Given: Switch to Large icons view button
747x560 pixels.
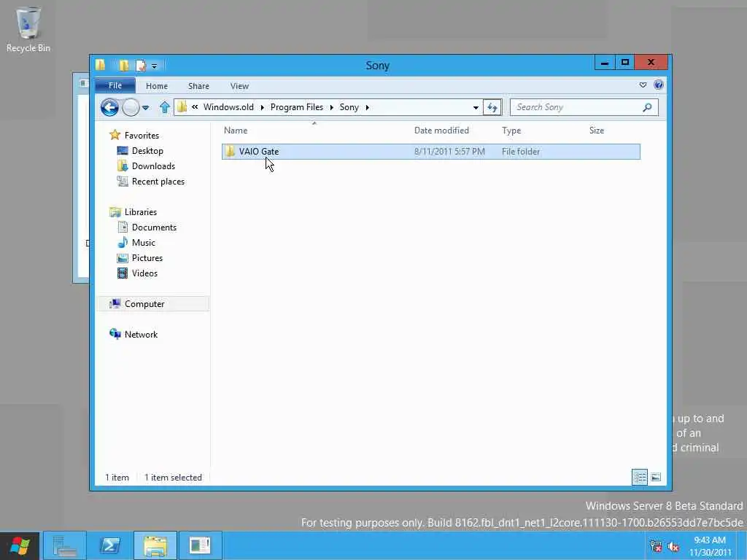Looking at the screenshot, I should click(656, 477).
